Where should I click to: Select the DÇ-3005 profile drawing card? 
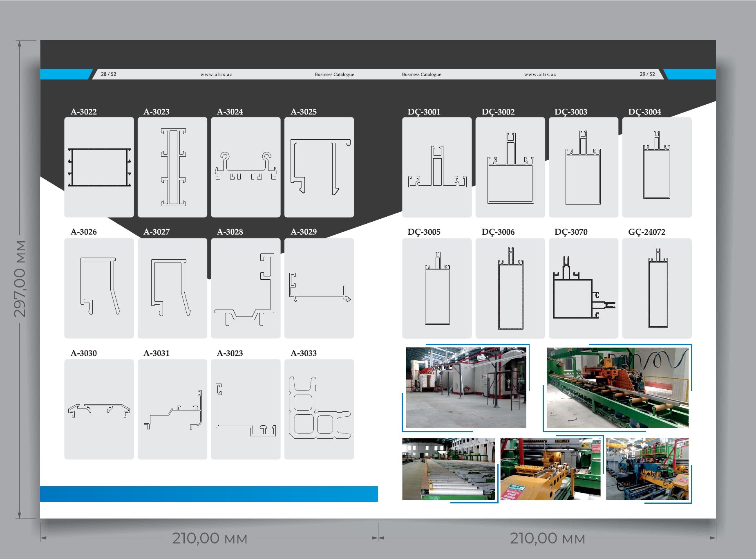(437, 288)
